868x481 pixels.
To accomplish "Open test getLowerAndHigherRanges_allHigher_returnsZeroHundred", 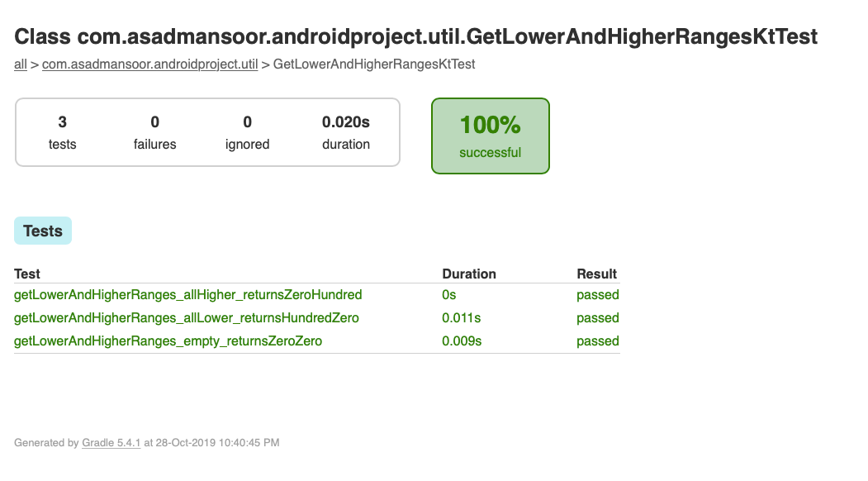I will (187, 294).
